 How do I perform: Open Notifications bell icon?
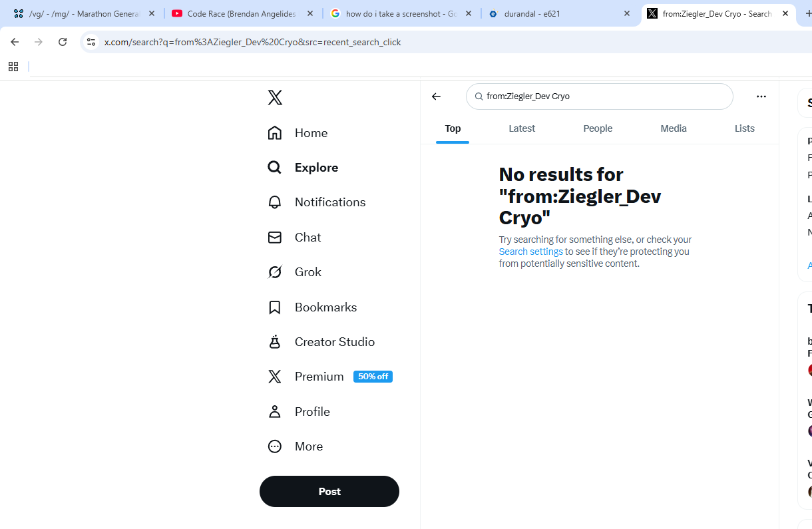pos(275,202)
